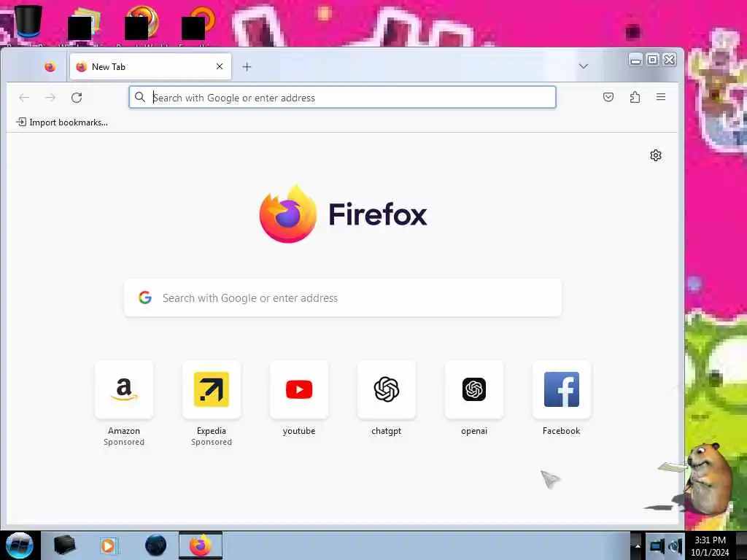
Task: Close the New Tab tab
Action: point(220,66)
